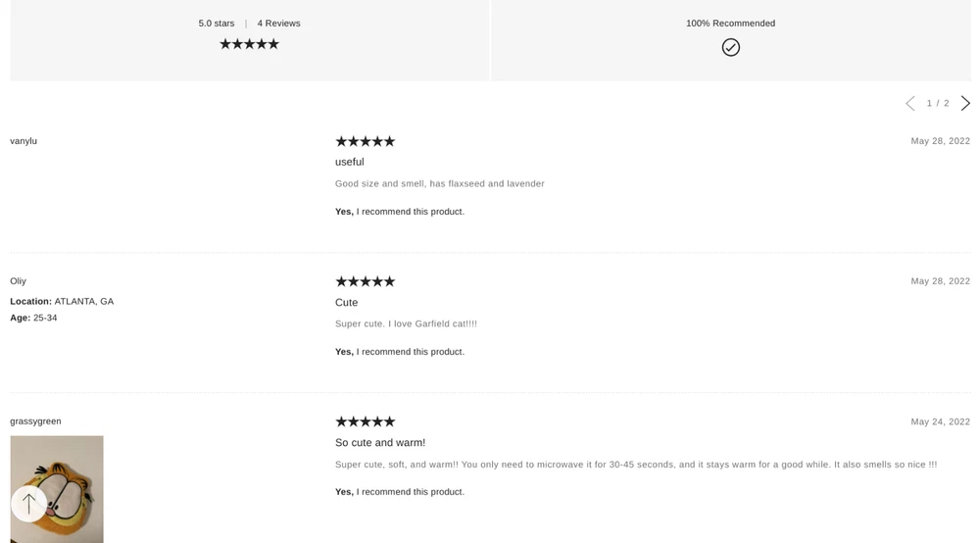Viewport: 980px width, 543px height.
Task: Click reviewer name grassygreen
Action: 35,421
